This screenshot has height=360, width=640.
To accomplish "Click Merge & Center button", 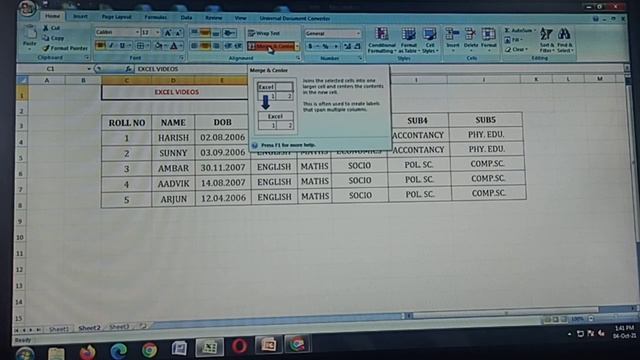I will click(x=271, y=46).
